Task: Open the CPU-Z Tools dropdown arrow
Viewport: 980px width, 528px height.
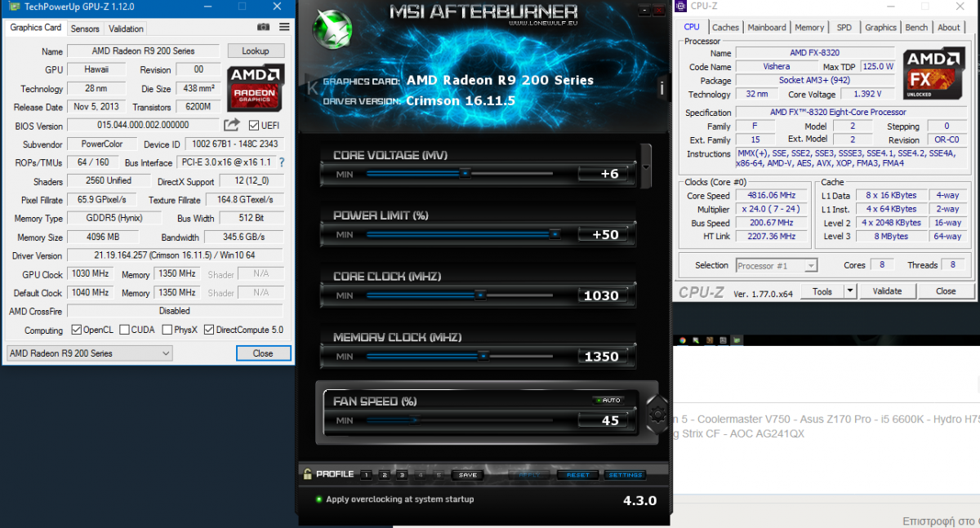Action: tap(850, 291)
